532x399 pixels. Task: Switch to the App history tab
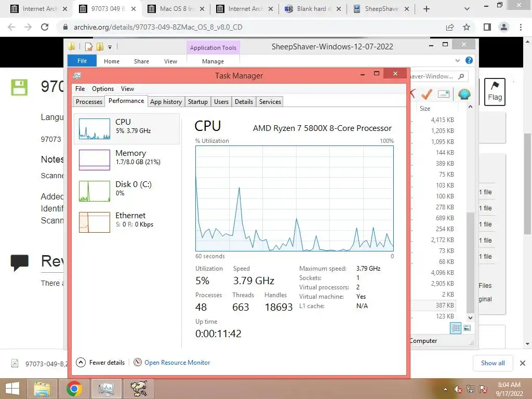point(166,102)
